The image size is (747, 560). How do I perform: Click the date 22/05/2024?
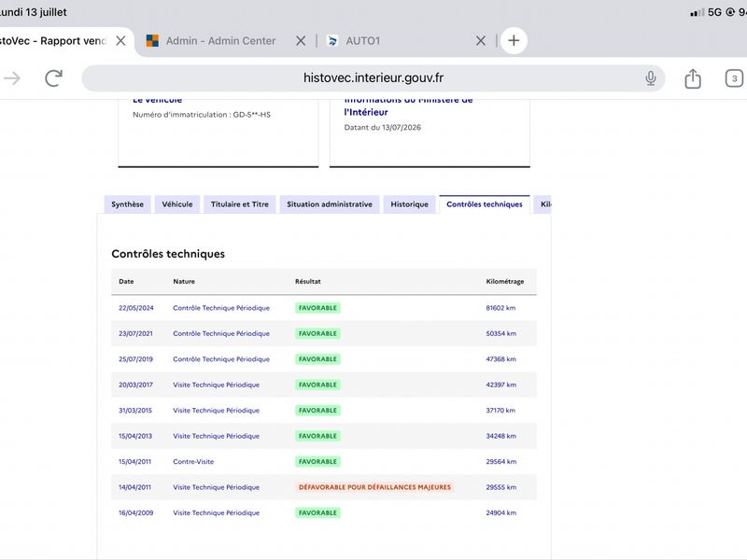click(x=136, y=308)
